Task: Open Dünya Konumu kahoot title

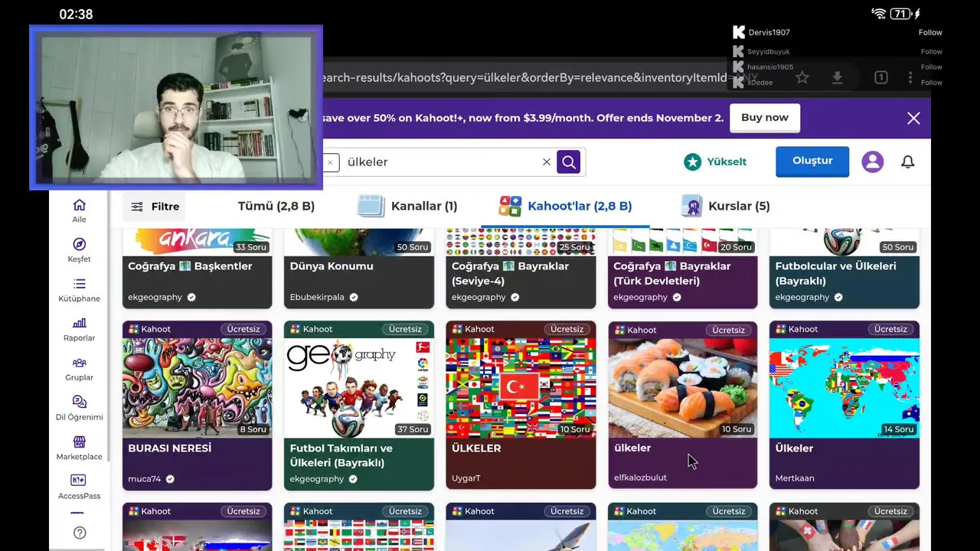Action: click(332, 266)
